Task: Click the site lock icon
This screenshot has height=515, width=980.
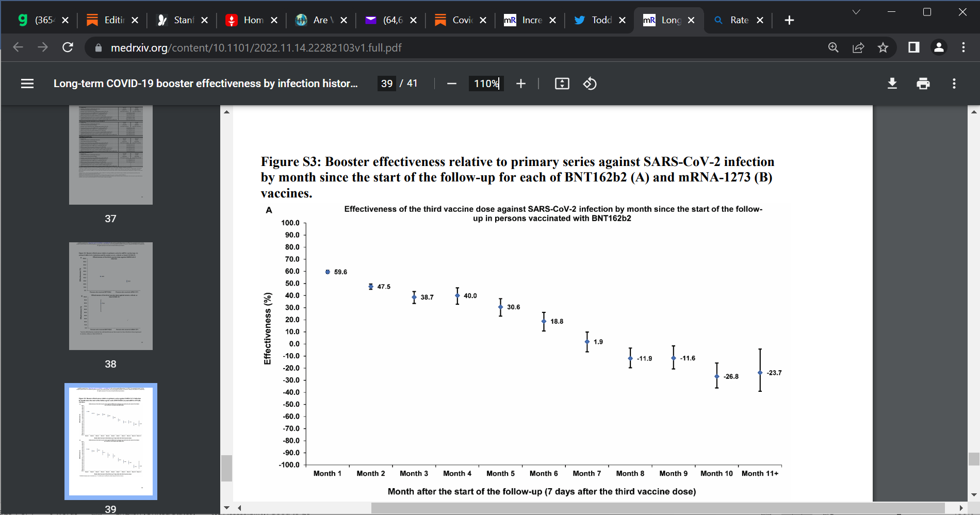Action: [99, 48]
